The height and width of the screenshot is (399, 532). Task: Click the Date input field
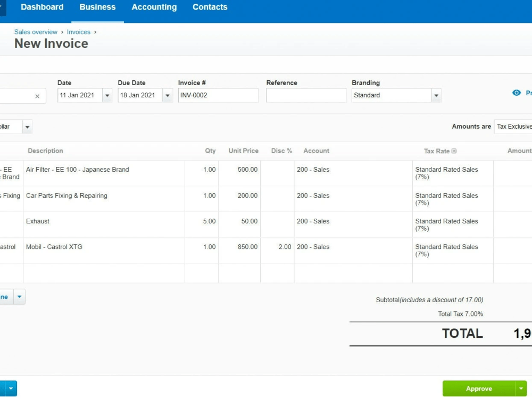click(x=80, y=95)
